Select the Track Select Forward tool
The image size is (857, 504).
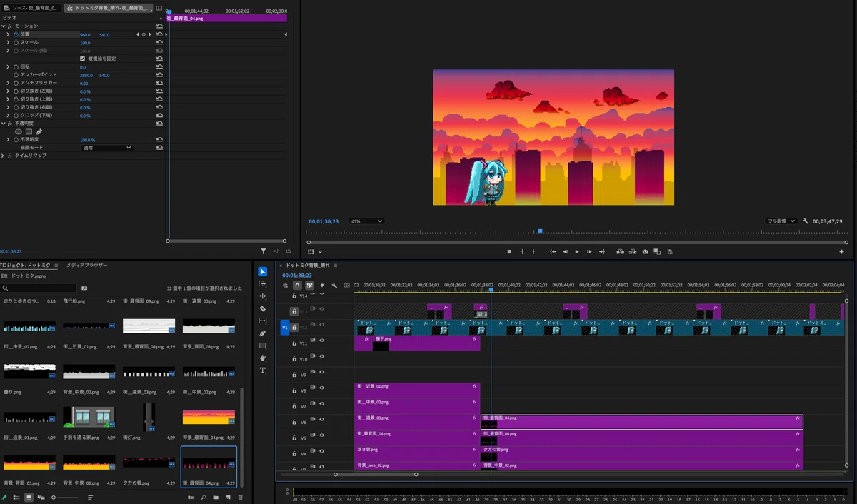pyautogui.click(x=263, y=284)
